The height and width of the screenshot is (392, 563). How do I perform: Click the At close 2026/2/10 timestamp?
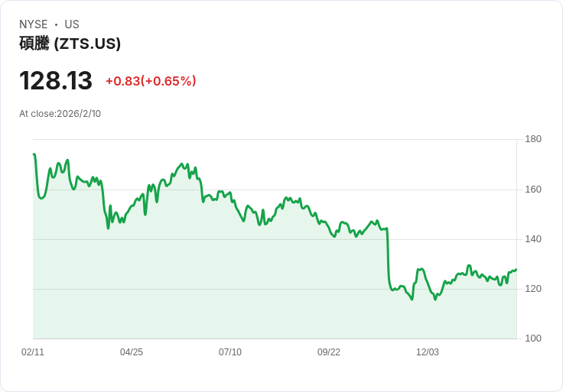coord(60,114)
